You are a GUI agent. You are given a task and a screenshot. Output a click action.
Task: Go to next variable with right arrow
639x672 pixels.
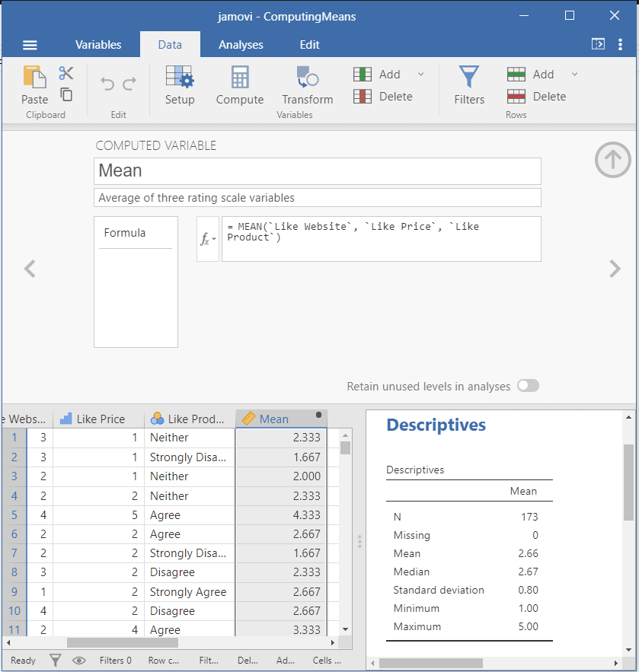point(615,269)
